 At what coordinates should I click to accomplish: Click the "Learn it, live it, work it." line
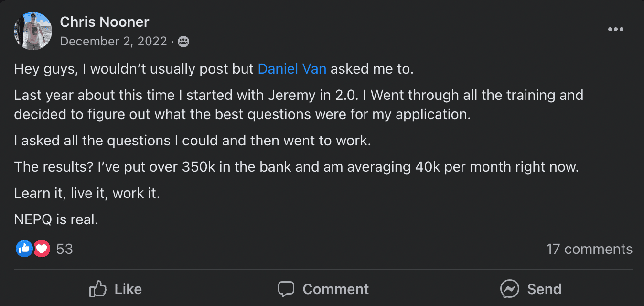(x=86, y=194)
